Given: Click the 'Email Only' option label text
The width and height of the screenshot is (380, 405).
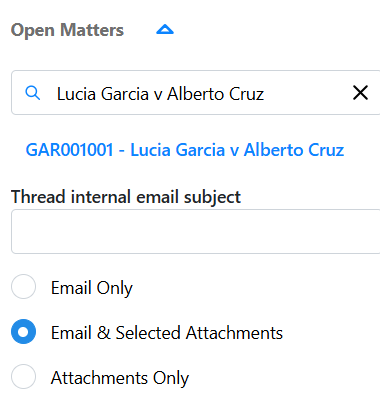Looking at the screenshot, I should pos(92,288).
